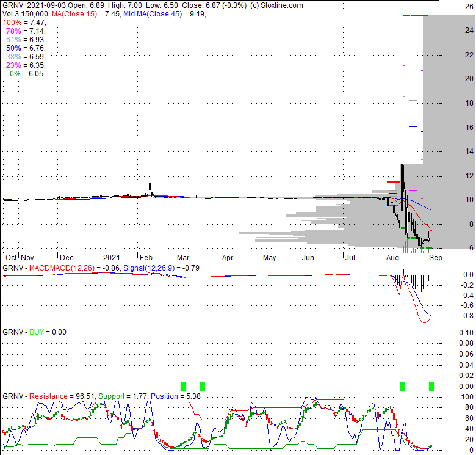Click the 'Apr' month axis label
The height and width of the screenshot is (455, 476).
pos(228,258)
